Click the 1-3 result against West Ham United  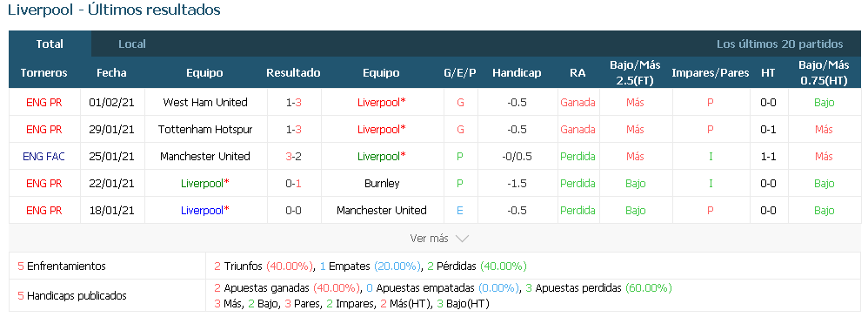(293, 103)
